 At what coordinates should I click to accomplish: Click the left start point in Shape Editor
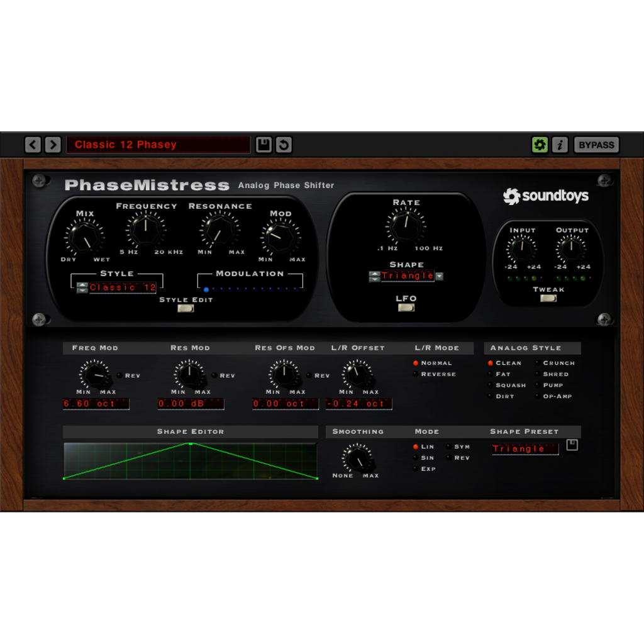(x=65, y=478)
